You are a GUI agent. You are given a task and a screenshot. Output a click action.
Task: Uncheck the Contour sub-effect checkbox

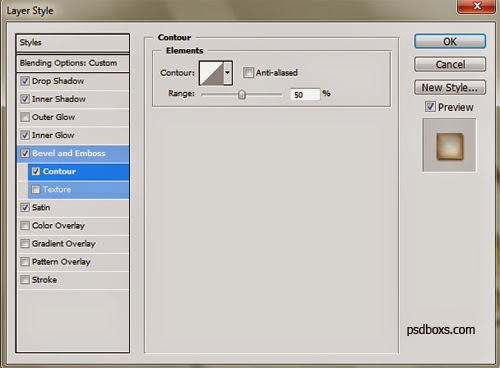[36, 171]
